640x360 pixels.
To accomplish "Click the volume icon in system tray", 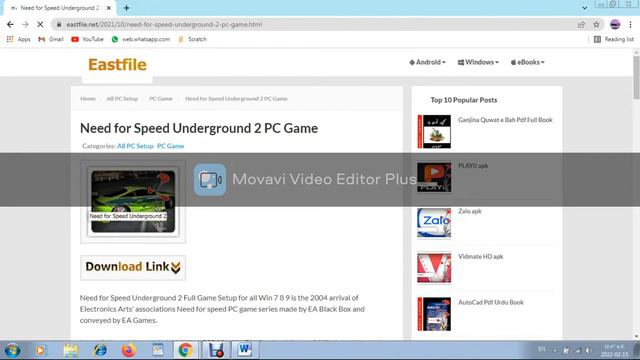I will [588, 350].
